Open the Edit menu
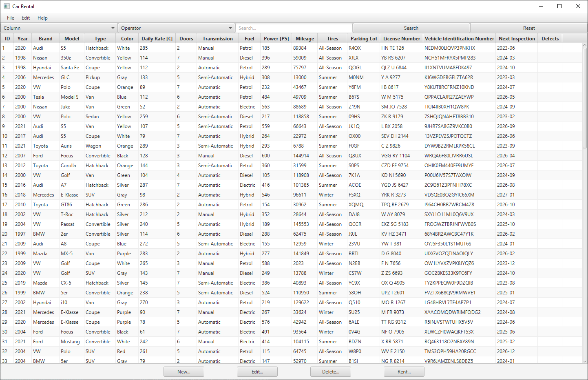The width and height of the screenshot is (588, 380). click(x=26, y=18)
